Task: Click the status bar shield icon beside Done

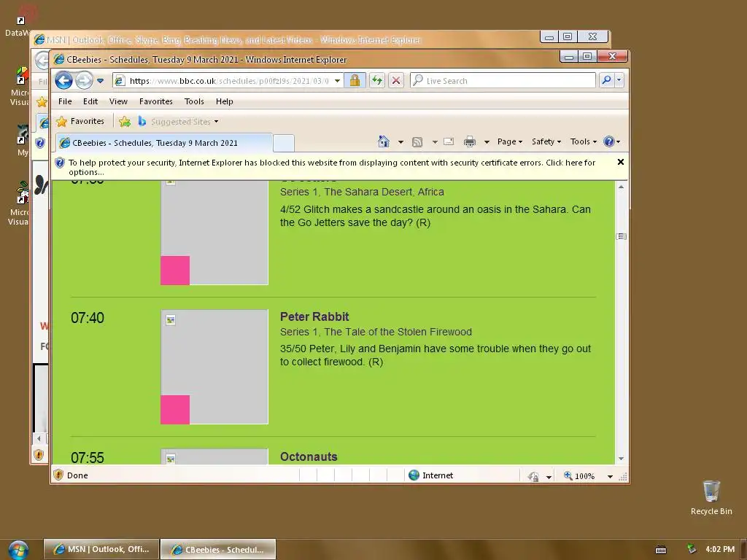Action: (x=58, y=475)
